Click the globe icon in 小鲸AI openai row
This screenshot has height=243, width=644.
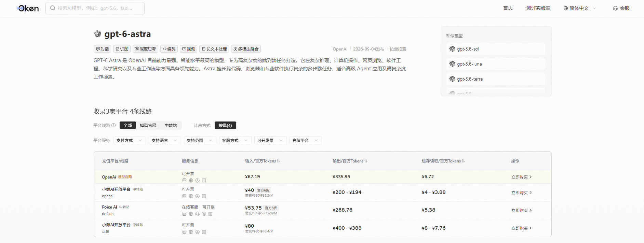coord(191,196)
